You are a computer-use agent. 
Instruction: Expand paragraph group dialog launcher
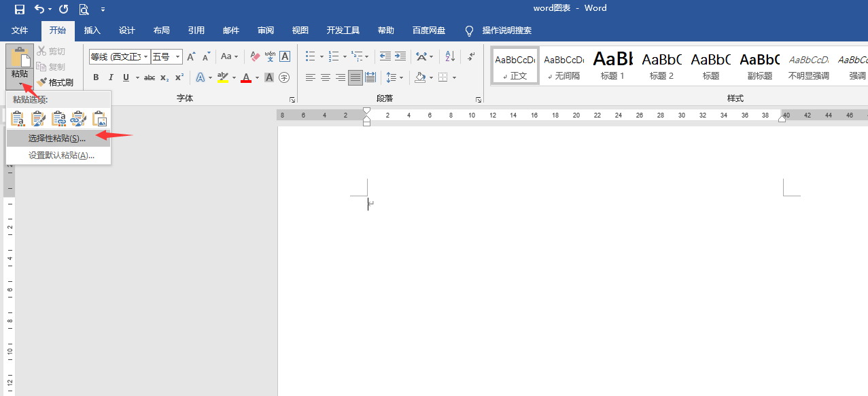pos(479,100)
